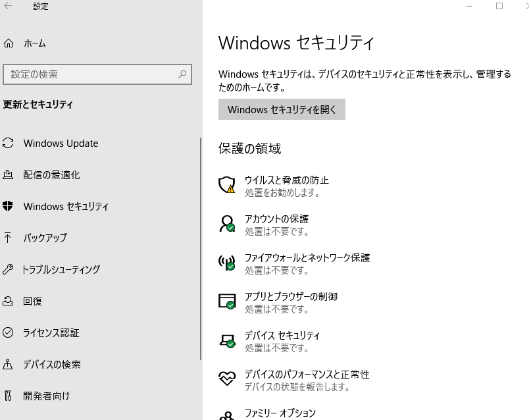Click the Windows セキュリティ shield icon in sidebar

click(x=8, y=206)
